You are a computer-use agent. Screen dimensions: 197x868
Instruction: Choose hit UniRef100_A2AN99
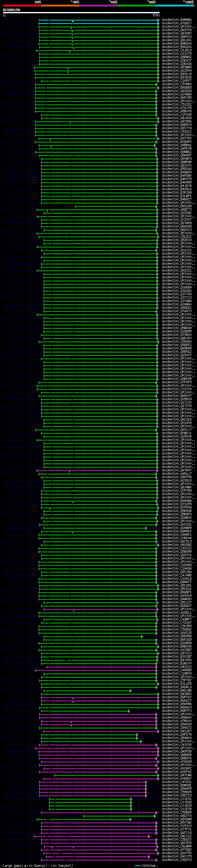pyautogui.click(x=177, y=528)
